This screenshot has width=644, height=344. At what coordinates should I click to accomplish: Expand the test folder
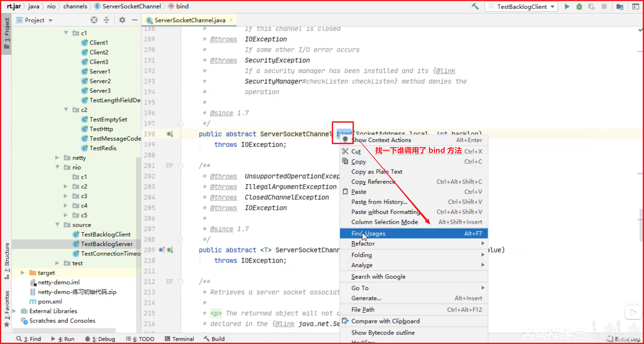coord(57,263)
